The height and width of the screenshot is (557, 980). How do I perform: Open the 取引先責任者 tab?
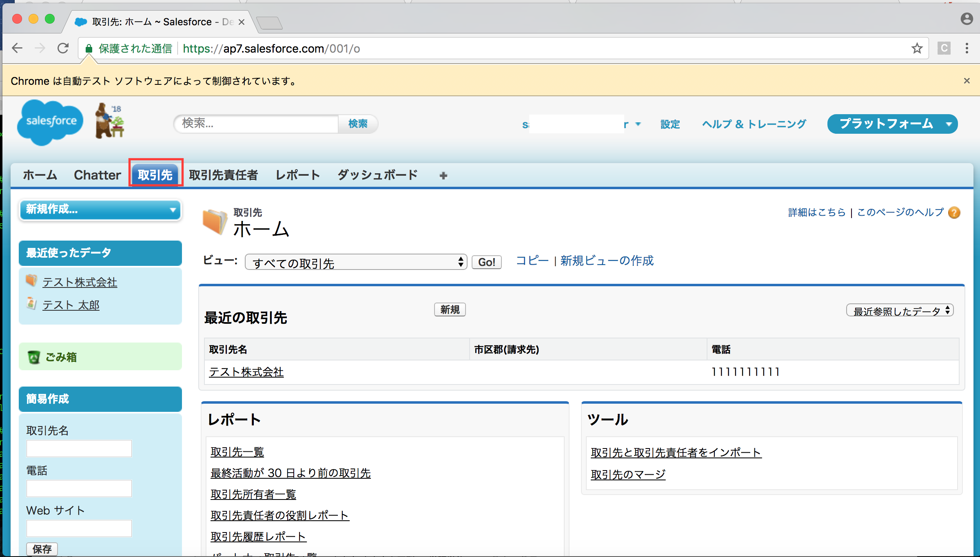[223, 175]
